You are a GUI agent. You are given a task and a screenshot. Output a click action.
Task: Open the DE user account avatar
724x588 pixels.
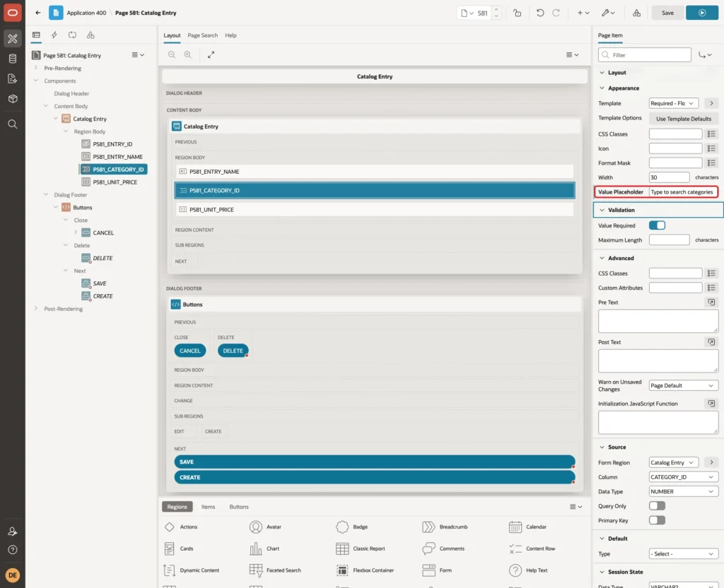click(13, 575)
